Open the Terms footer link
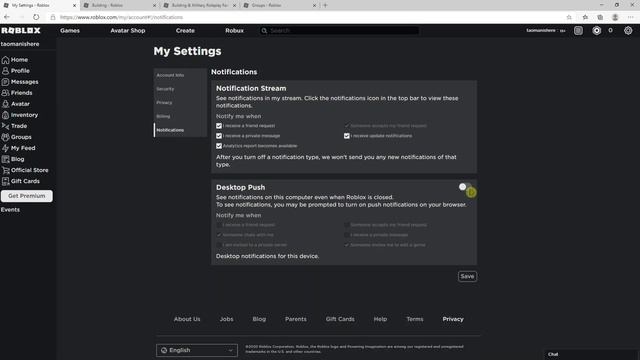Image resolution: width=640 pixels, height=360 pixels. (x=415, y=319)
